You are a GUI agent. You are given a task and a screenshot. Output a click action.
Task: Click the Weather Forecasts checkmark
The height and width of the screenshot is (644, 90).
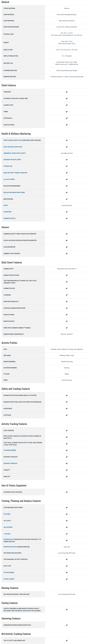67,302
